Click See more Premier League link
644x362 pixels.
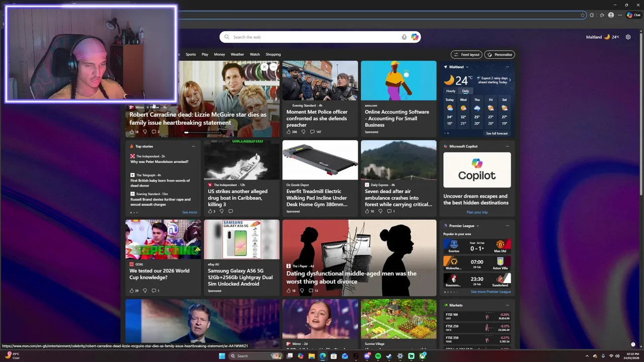click(x=491, y=292)
